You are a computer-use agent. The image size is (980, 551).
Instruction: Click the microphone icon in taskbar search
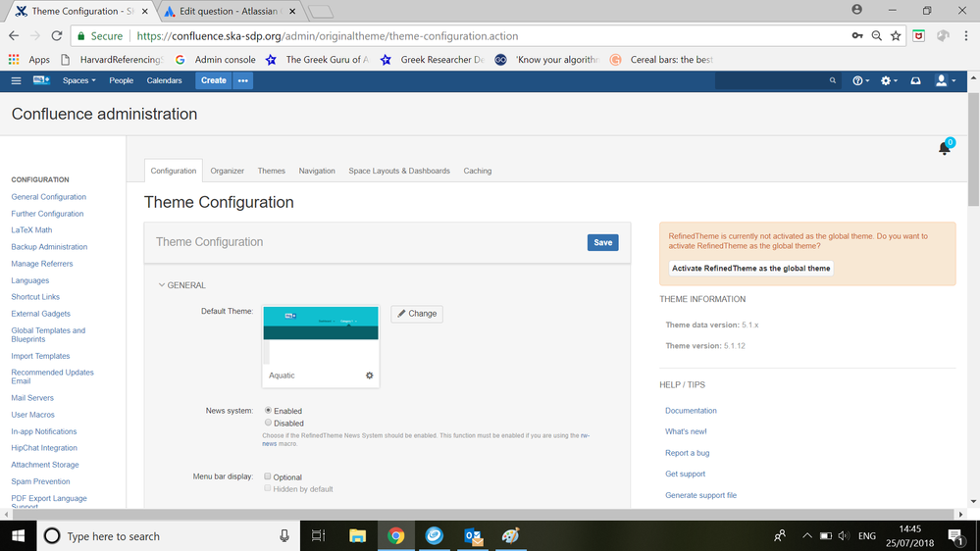point(284,536)
